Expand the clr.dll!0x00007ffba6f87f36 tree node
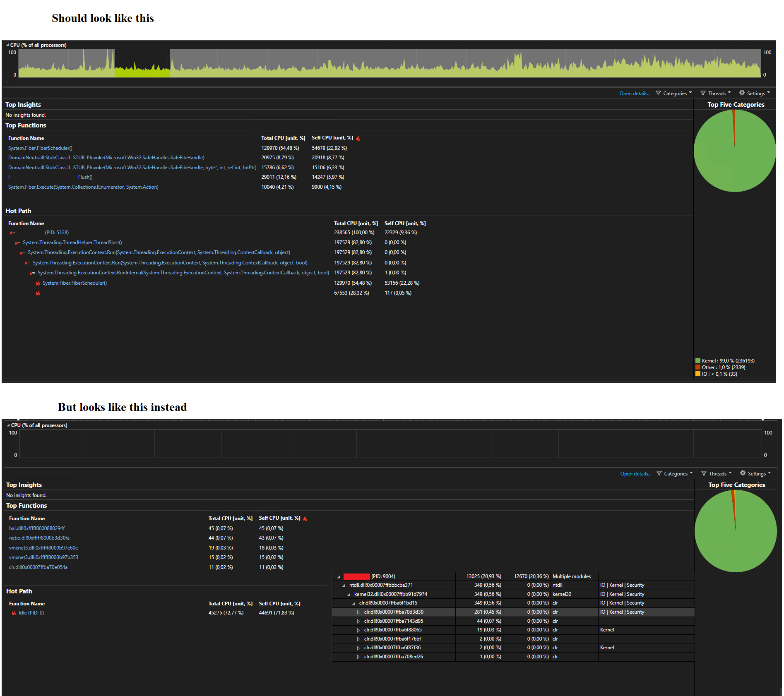Image resolution: width=784 pixels, height=696 pixels. coord(358,648)
